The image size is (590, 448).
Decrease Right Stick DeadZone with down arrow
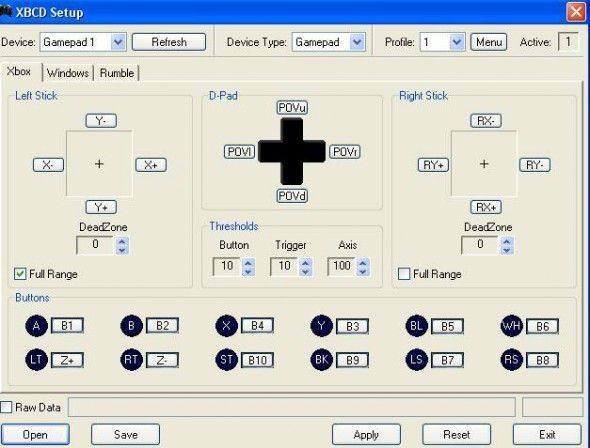[507, 250]
